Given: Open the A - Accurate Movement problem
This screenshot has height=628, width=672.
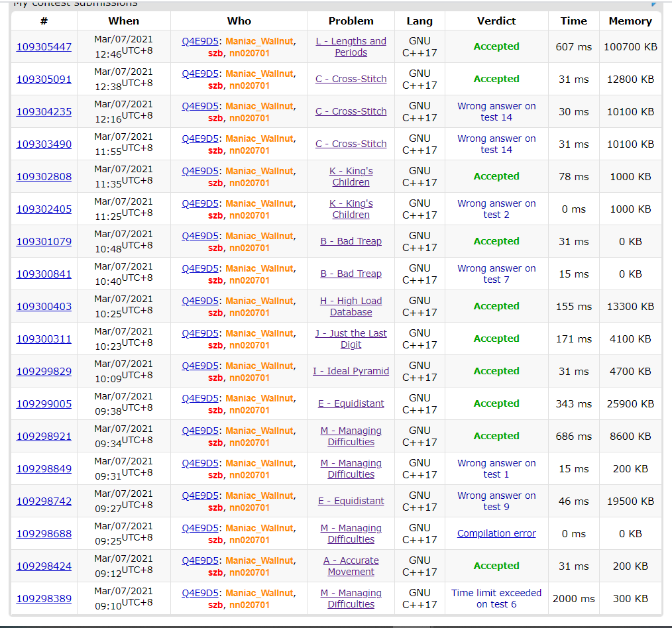Looking at the screenshot, I should coord(351,566).
